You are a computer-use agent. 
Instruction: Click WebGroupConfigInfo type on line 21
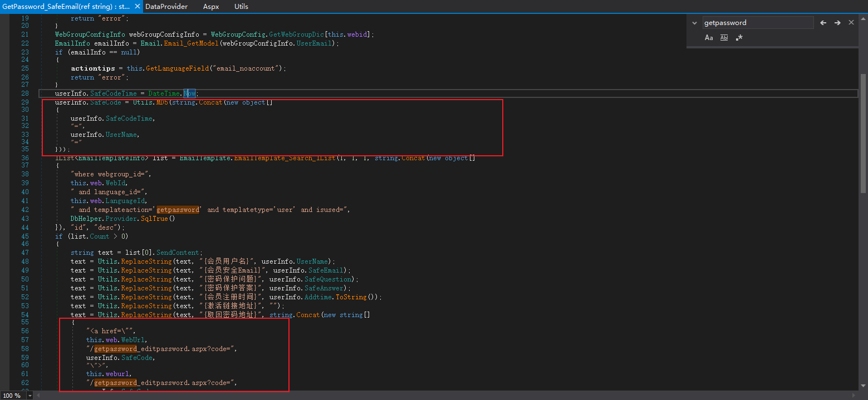[x=90, y=34]
